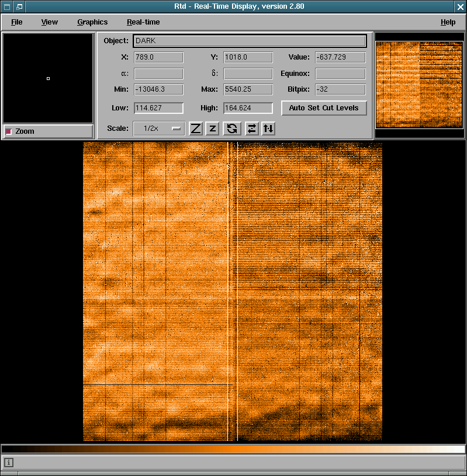Viewport: 467px width, 476px height.
Task: Click the small z zoom-out icon
Action: pyautogui.click(x=213, y=128)
